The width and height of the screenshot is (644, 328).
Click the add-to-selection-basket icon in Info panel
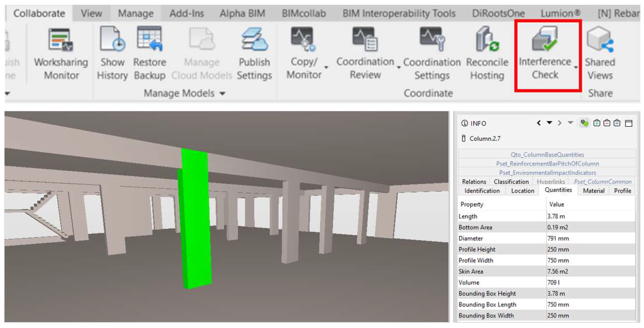pos(597,123)
